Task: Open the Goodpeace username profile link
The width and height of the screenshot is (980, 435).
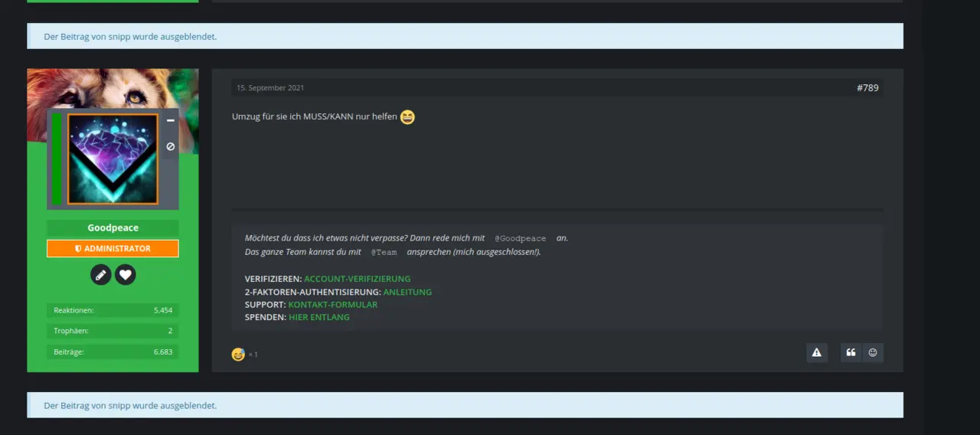Action: click(113, 228)
